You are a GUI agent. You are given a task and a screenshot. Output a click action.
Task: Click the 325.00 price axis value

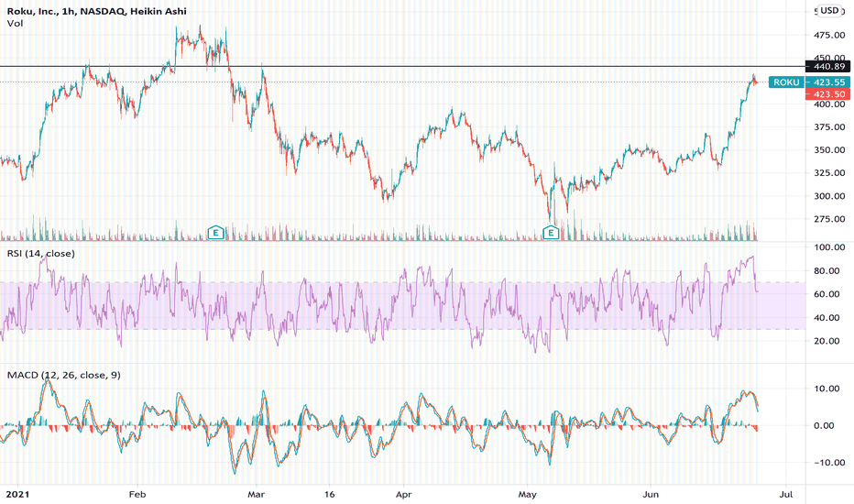829,172
